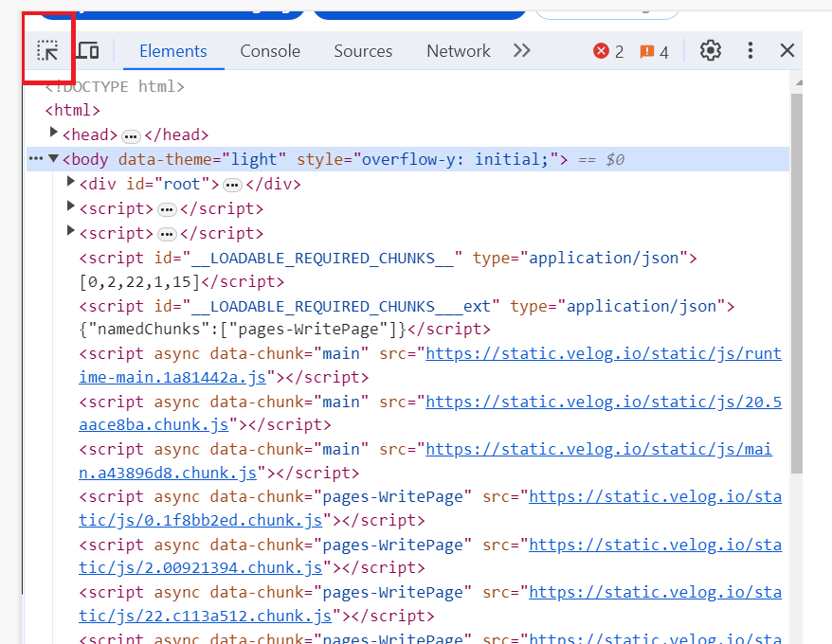Screen dimensions: 832x644
Task: Open the body row actions dots
Action: [36, 158]
